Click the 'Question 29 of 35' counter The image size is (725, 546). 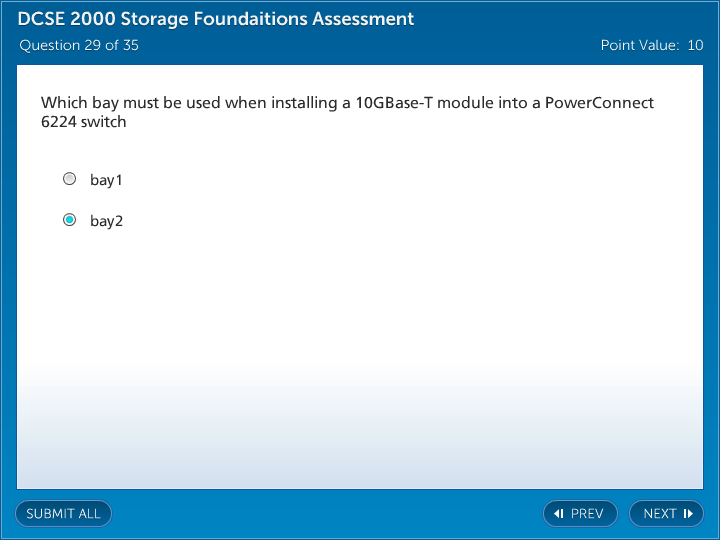click(x=79, y=45)
